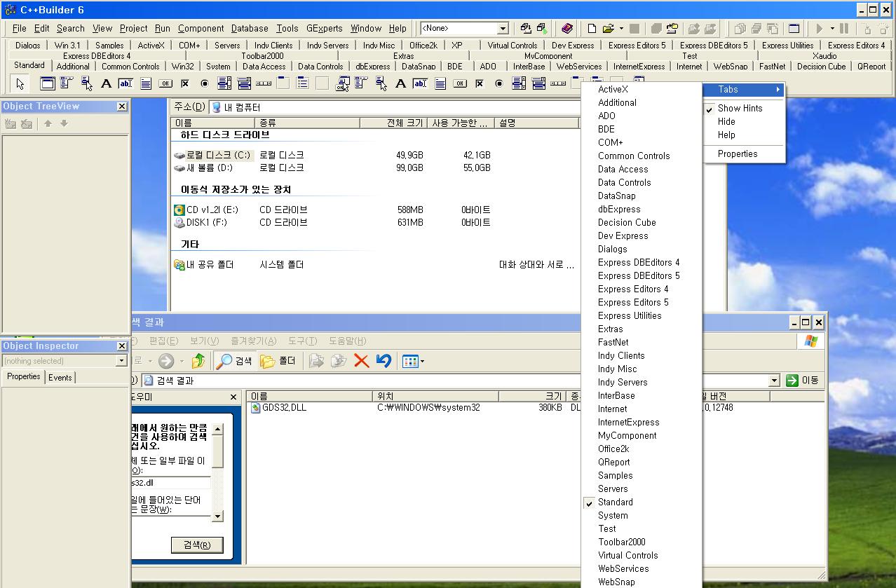The height and width of the screenshot is (588, 896).
Task: Open the Properties tab in Object Inspector
Action: click(x=24, y=376)
